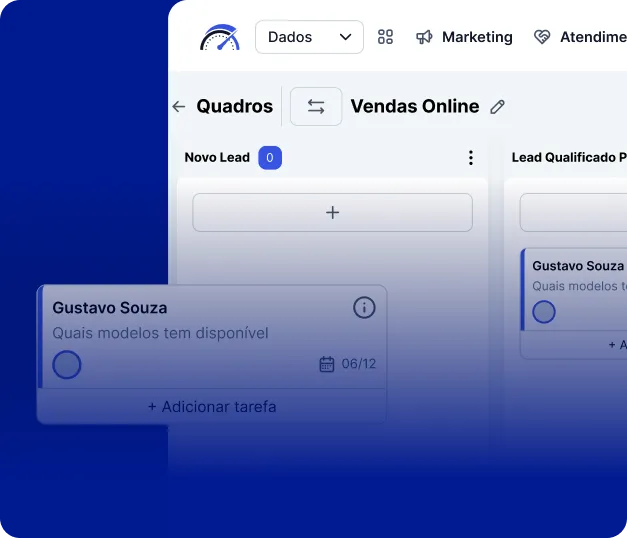627x538 pixels.
Task: Open the Dados dropdown
Action: pyautogui.click(x=309, y=37)
